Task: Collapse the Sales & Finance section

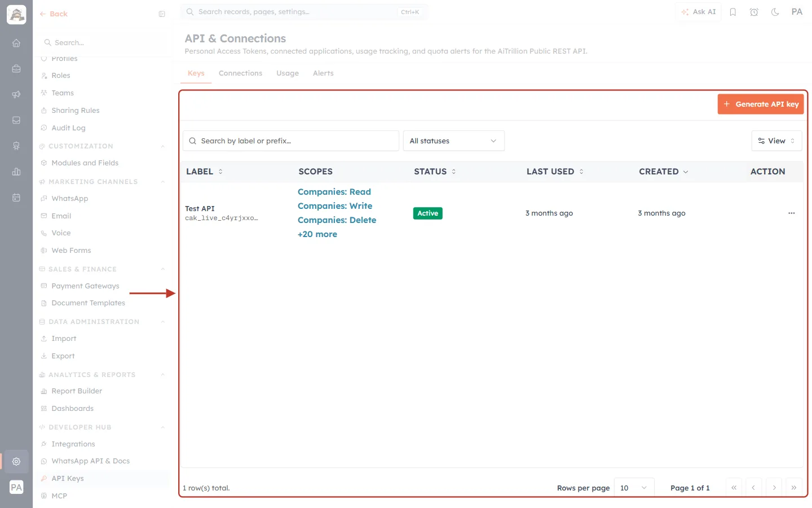Action: click(x=163, y=269)
